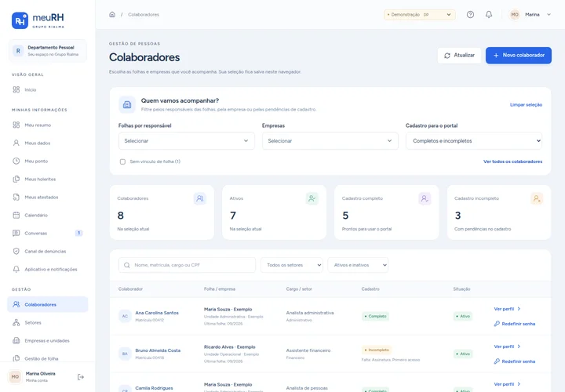Viewport: 565px width, 392px height.
Task: Open Meus holerites menu item
Action: pos(48,179)
